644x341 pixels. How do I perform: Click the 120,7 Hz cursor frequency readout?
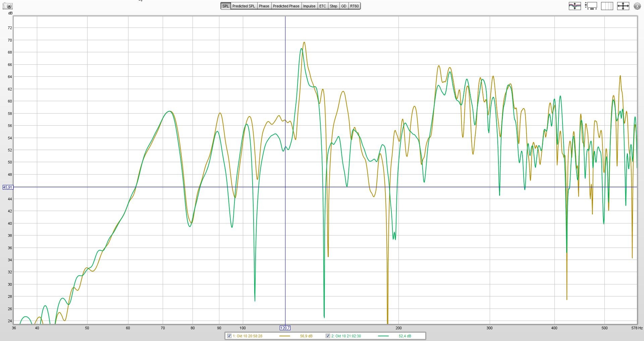285,328
